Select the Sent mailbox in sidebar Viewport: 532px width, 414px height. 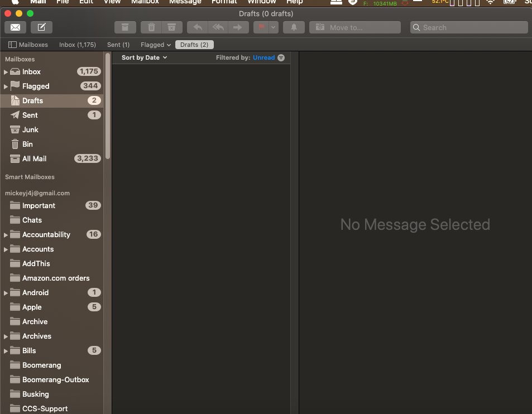tap(52, 115)
